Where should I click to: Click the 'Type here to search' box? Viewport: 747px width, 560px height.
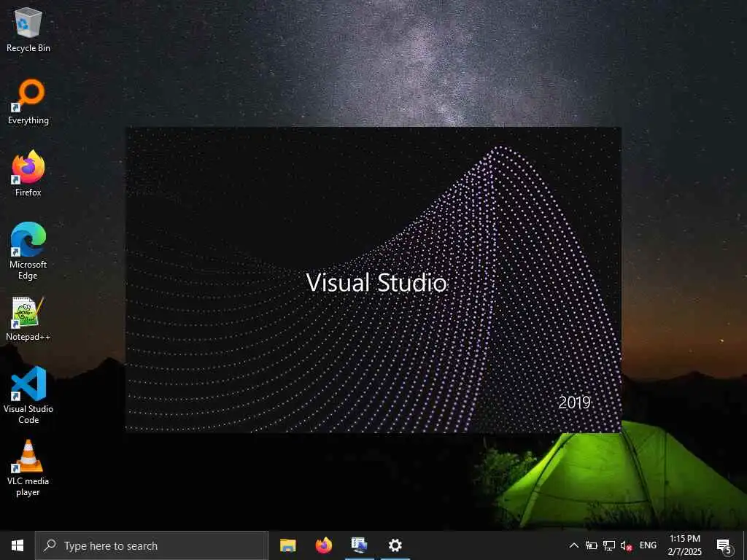tap(152, 545)
